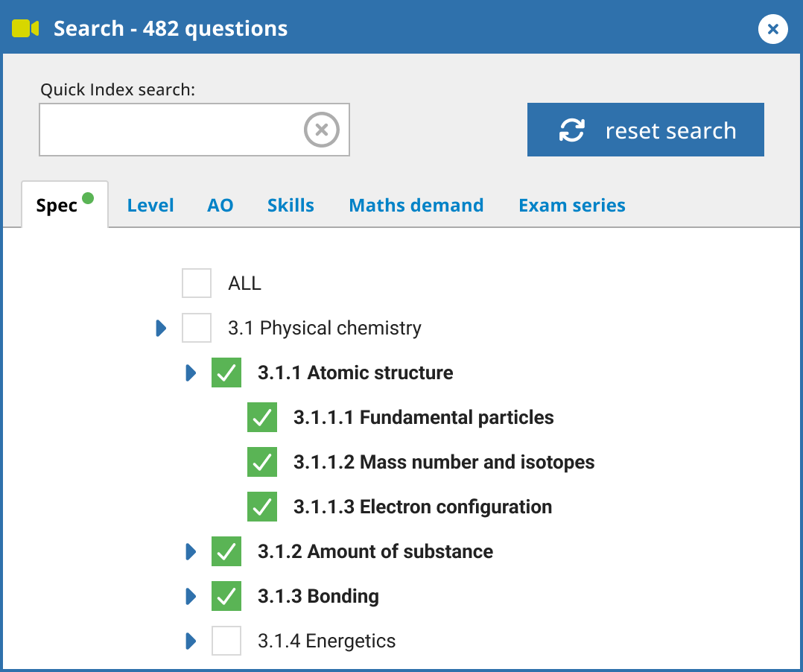The image size is (803, 672).
Task: Click the 3.1.1.3 Electron configuration label
Action: (422, 507)
